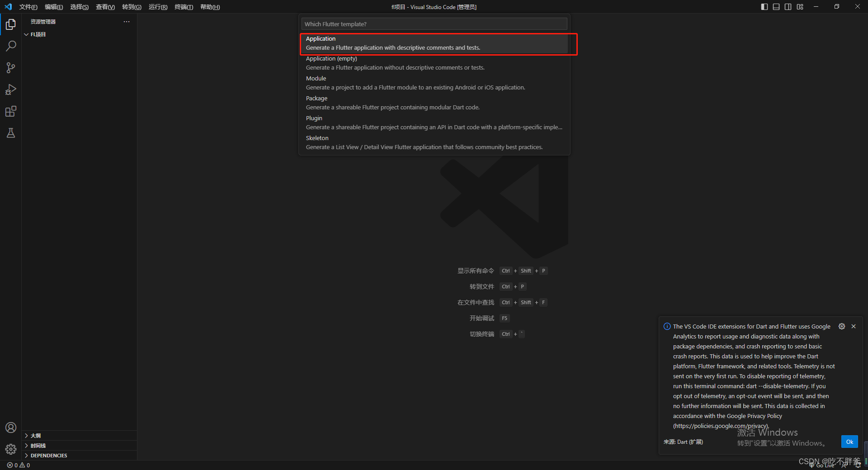
Task: Open the 选择(S) menu
Action: 80,7
